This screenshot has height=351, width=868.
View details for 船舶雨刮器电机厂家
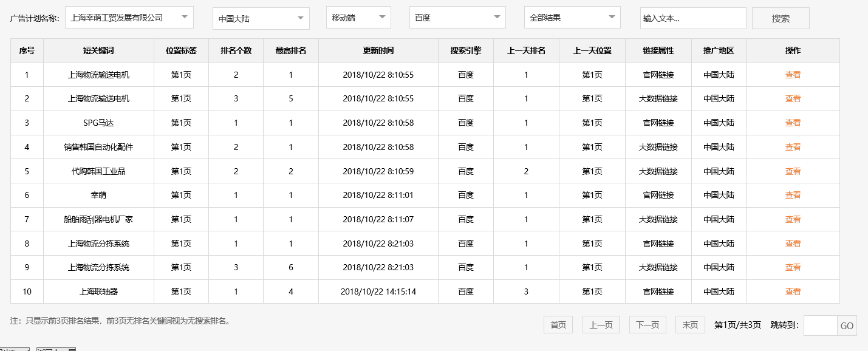[x=793, y=219]
